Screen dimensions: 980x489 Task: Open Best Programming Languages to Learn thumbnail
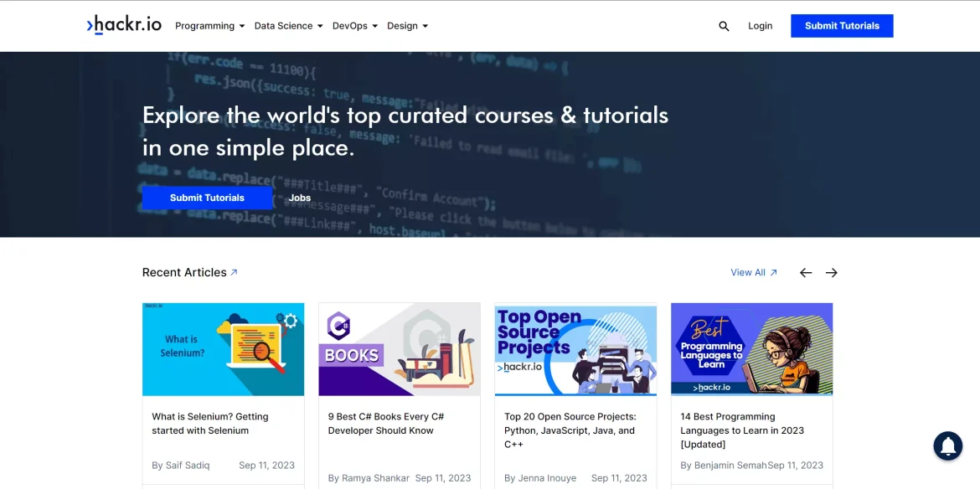(752, 349)
